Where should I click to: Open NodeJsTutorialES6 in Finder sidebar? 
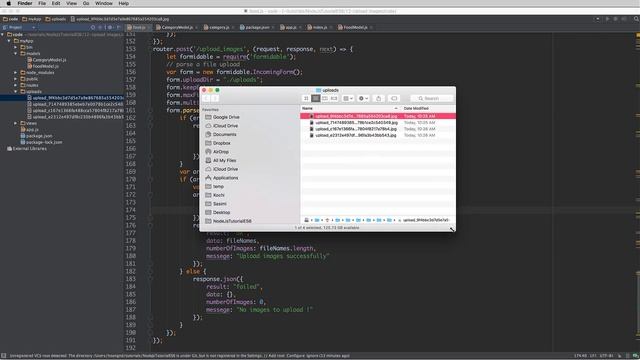coord(229,221)
